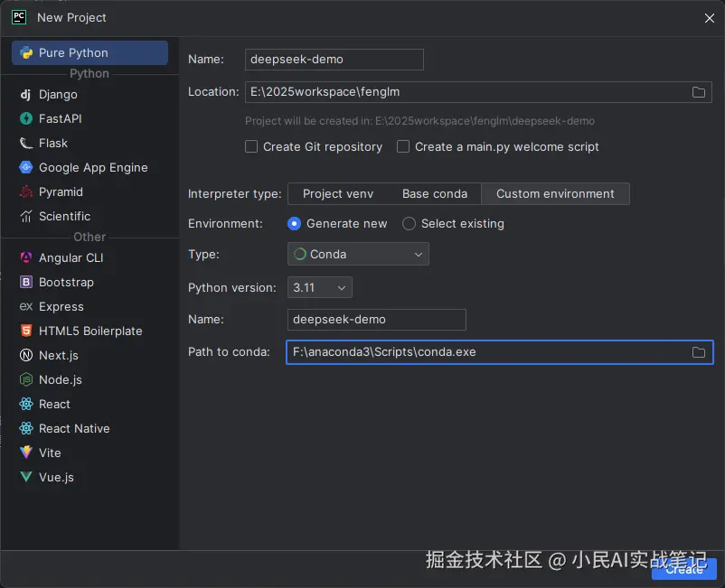The height and width of the screenshot is (588, 725).
Task: Click the Scientific chart icon
Action: 26,216
